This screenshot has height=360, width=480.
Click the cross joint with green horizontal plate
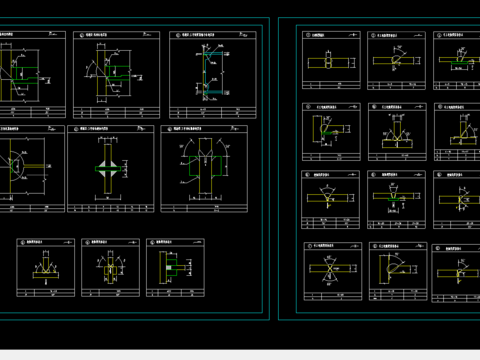click(x=111, y=169)
